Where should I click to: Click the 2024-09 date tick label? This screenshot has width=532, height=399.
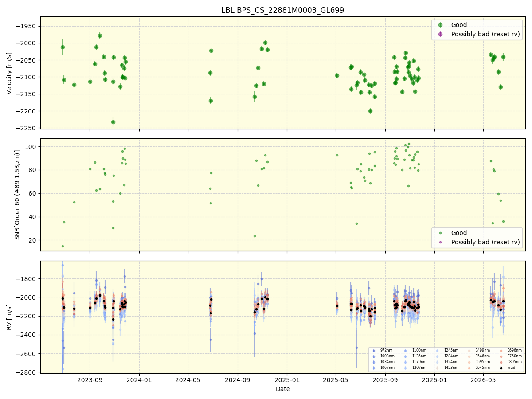238,379
